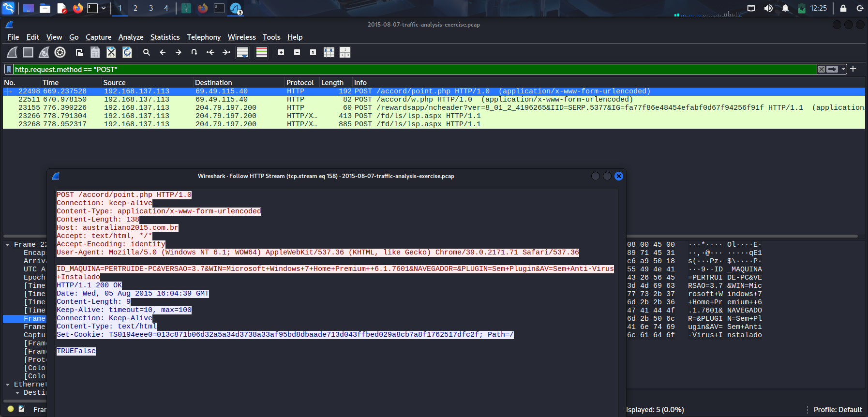Click the Profile: Default status bar label
The height and width of the screenshot is (417, 868).
[838, 410]
